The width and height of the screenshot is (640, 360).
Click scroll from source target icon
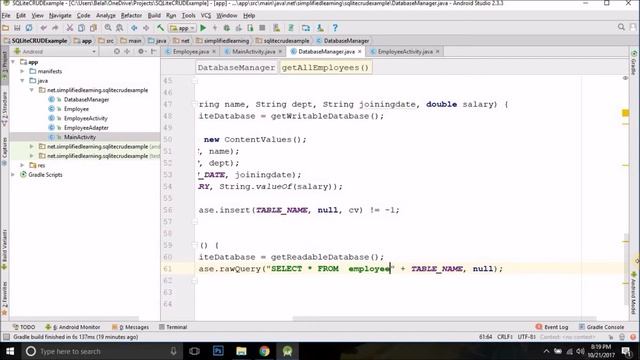(117, 51)
